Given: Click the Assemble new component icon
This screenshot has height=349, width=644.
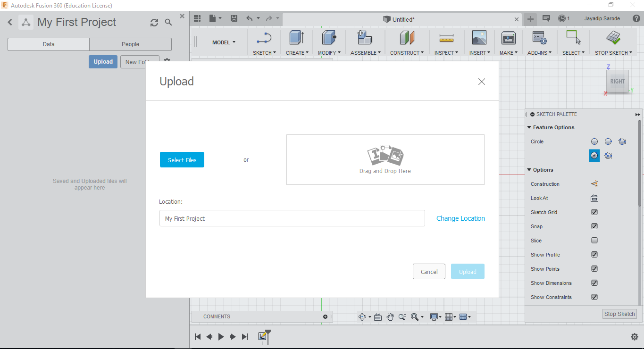Looking at the screenshot, I should click(x=364, y=38).
